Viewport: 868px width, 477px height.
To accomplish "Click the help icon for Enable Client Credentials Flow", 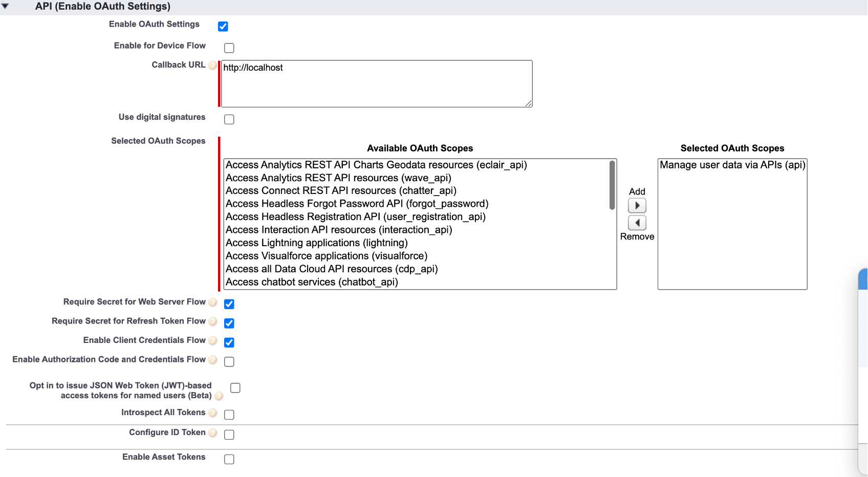I will 212,340.
